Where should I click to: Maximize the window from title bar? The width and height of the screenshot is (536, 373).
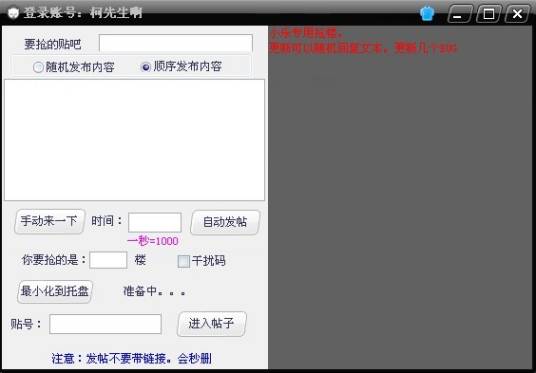488,14
